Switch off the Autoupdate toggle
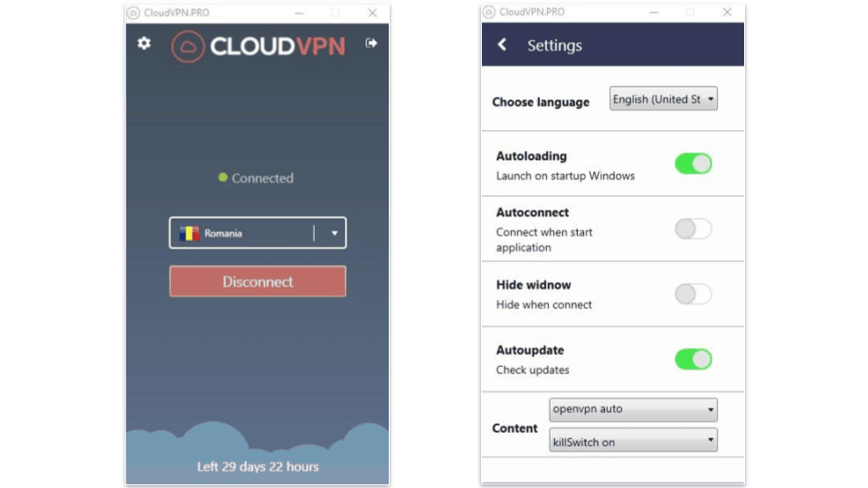This screenshot has width=868, height=488. [x=693, y=359]
